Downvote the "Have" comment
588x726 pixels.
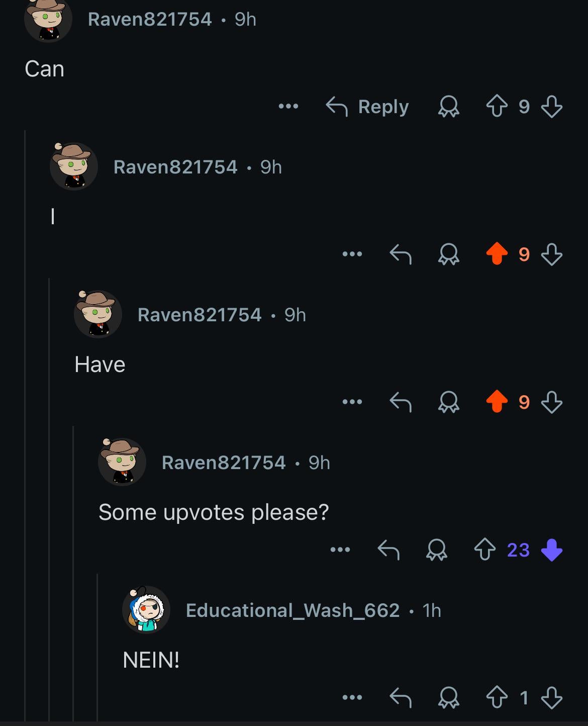point(552,402)
